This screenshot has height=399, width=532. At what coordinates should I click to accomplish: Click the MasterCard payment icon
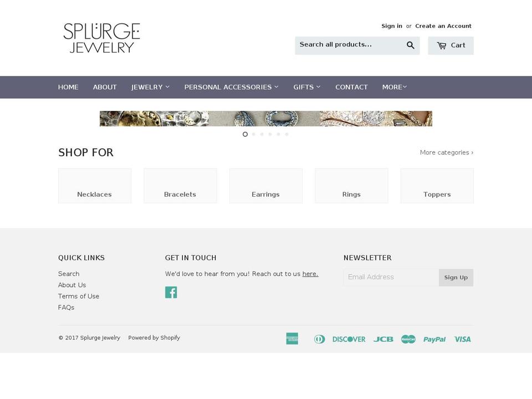tap(408, 339)
